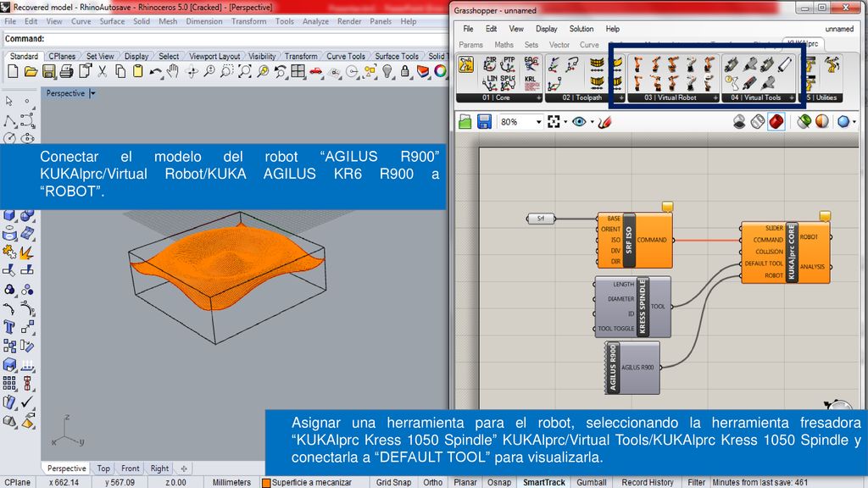Open the Surface menu in Rhino
This screenshot has width=868, height=488.
point(112,21)
